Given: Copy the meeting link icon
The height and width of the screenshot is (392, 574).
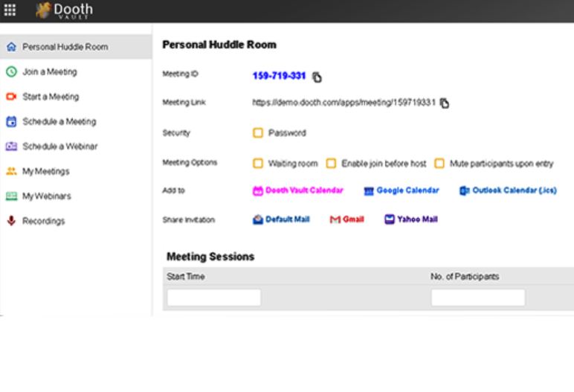Looking at the screenshot, I should point(445,103).
